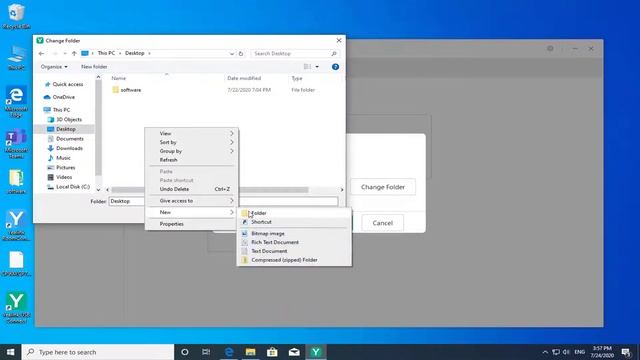Create a new Text Document
The width and height of the screenshot is (640, 360).
[x=294, y=251]
